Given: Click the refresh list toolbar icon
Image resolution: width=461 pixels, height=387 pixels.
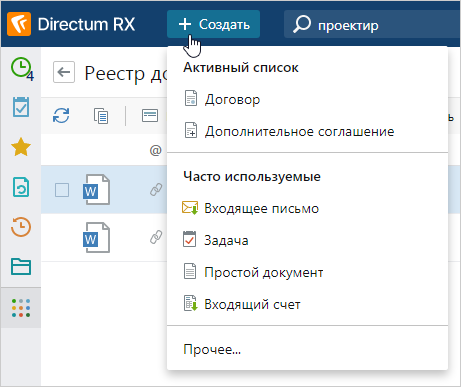Looking at the screenshot, I should (x=61, y=116).
